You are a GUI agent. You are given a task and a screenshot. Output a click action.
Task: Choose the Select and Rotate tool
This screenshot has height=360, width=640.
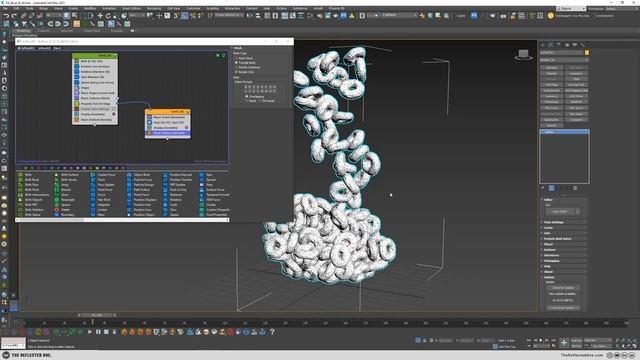108,16
